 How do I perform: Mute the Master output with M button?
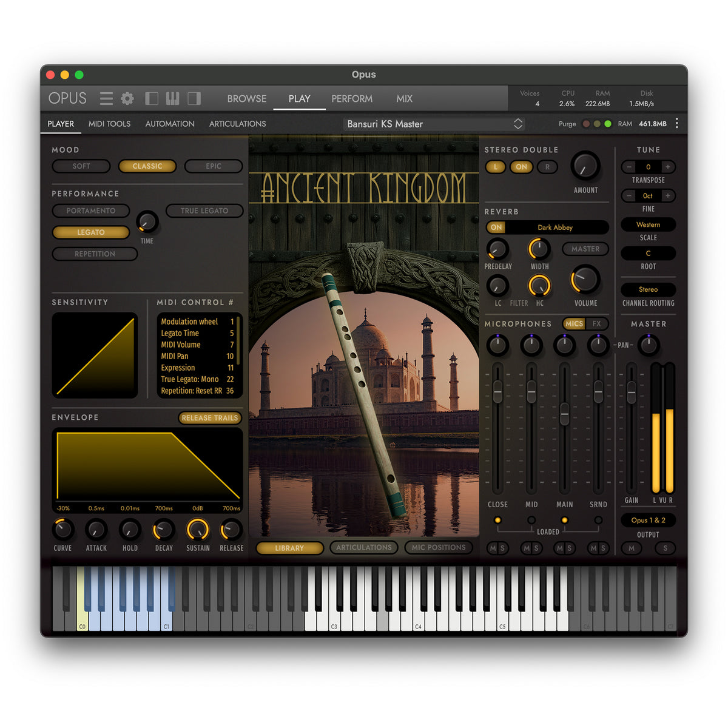632,548
